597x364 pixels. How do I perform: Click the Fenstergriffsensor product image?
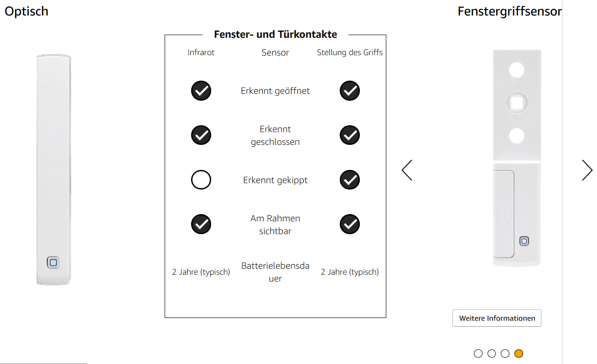click(517, 158)
